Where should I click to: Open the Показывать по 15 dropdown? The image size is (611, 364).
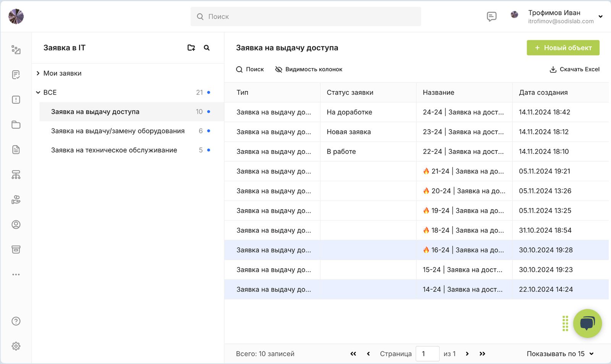560,354
